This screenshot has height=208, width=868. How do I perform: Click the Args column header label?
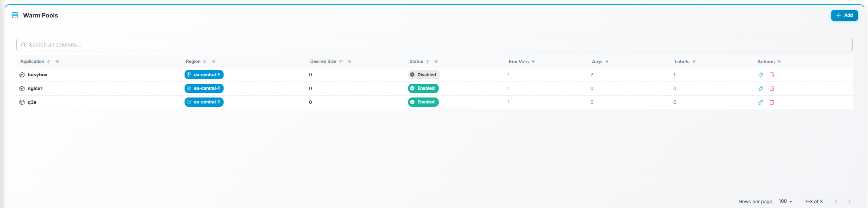[x=597, y=62]
